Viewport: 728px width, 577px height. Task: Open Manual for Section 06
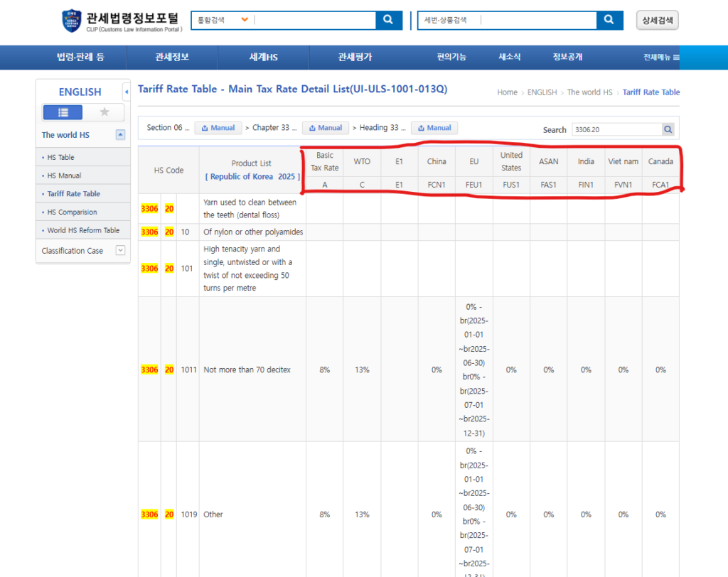[x=218, y=128]
